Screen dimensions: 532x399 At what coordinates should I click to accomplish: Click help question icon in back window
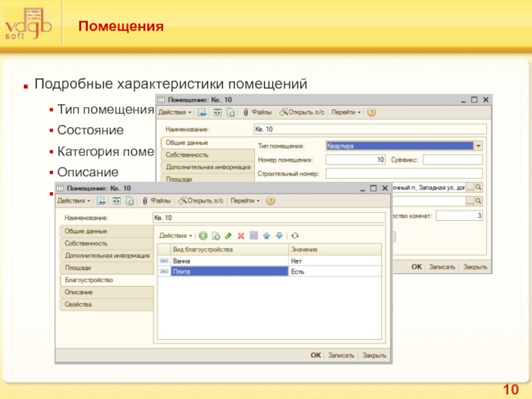(372, 112)
